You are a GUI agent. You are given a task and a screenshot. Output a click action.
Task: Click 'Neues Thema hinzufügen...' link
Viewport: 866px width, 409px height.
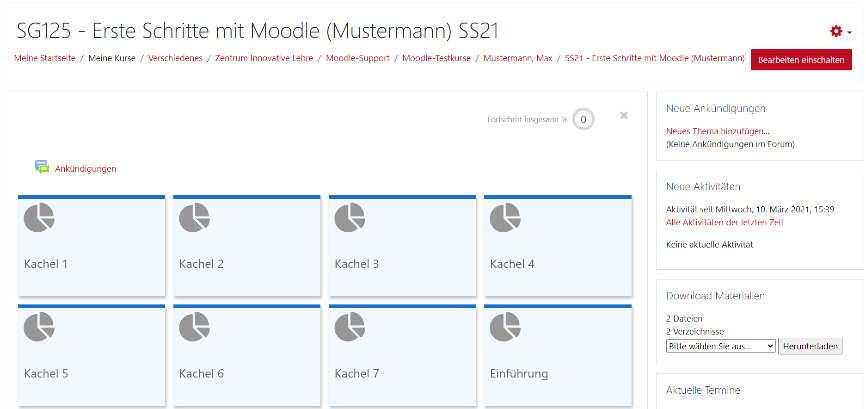click(x=718, y=131)
